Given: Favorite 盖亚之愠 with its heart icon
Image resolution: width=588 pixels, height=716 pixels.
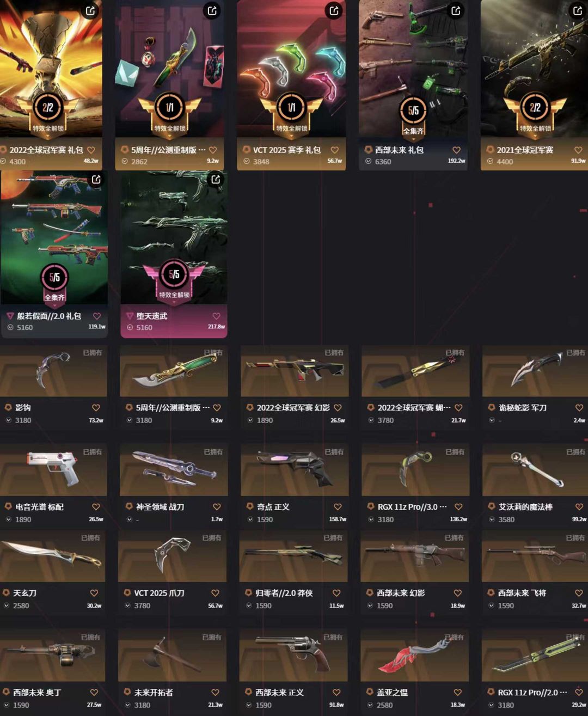Looking at the screenshot, I should [x=457, y=693].
